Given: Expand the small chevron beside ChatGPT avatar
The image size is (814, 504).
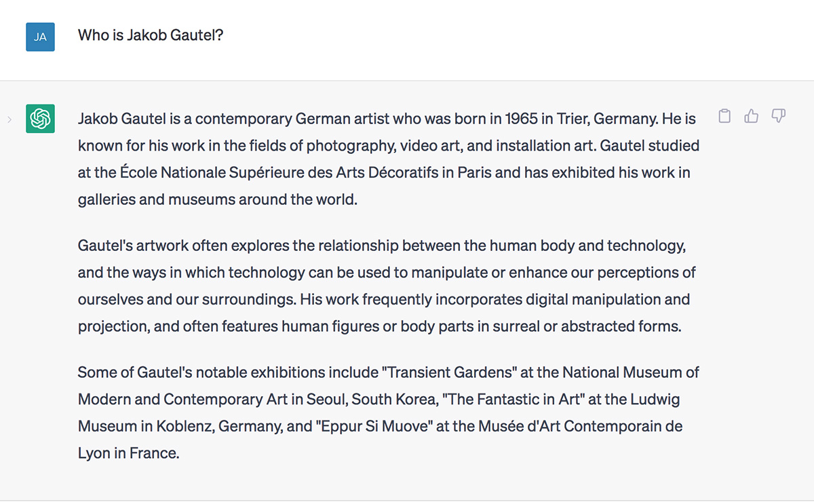Looking at the screenshot, I should [9, 120].
